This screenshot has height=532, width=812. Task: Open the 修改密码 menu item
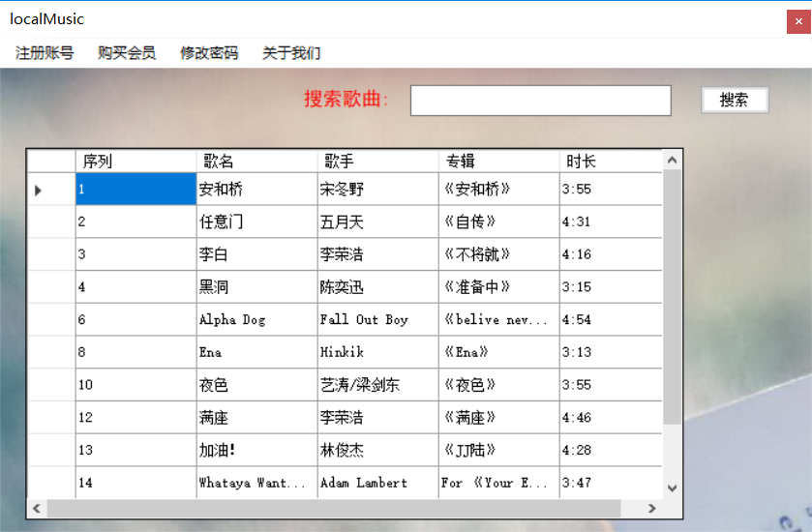(209, 53)
